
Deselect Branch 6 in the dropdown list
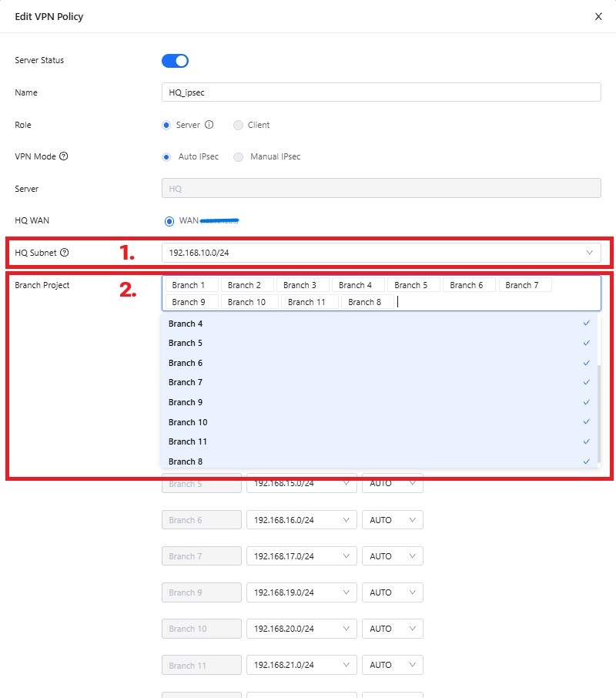point(379,363)
